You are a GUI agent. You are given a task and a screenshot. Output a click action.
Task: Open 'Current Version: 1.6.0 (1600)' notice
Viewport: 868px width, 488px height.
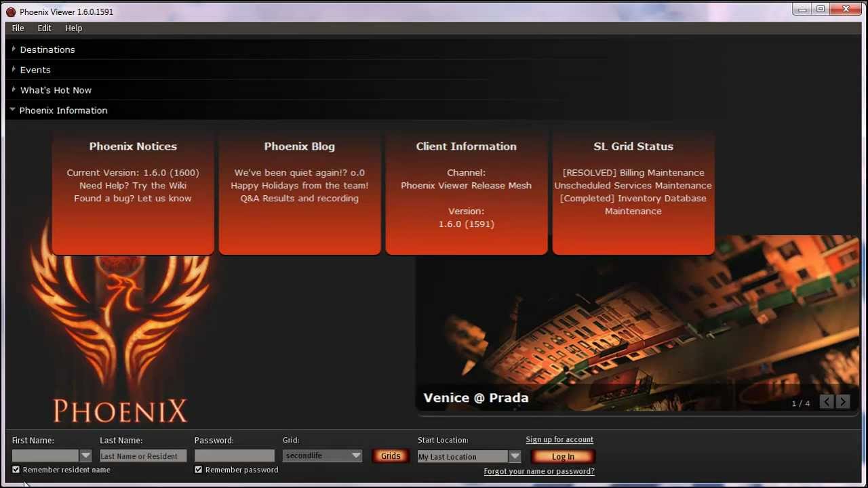pyautogui.click(x=133, y=172)
